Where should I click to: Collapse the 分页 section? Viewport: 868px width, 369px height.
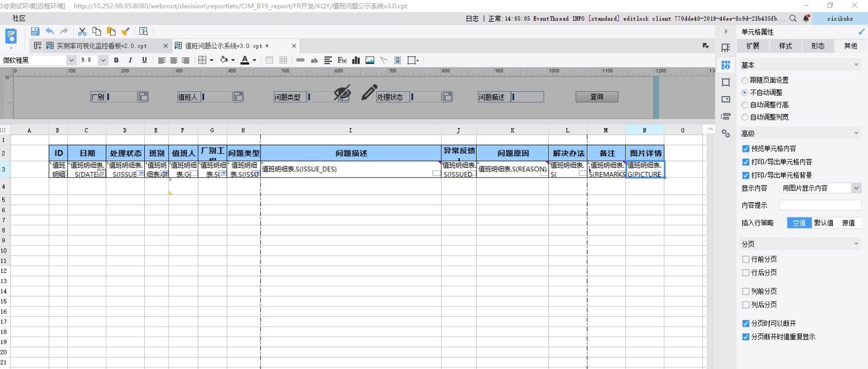[856, 244]
